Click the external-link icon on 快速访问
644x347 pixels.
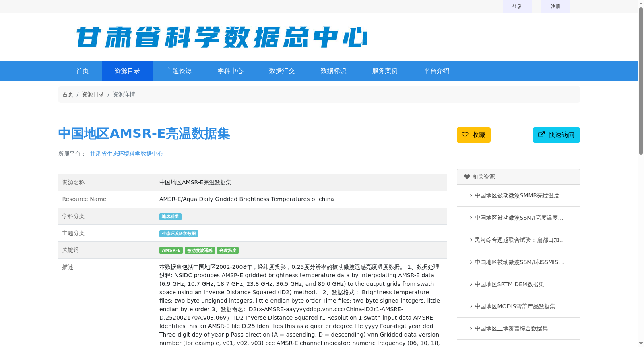pos(541,135)
